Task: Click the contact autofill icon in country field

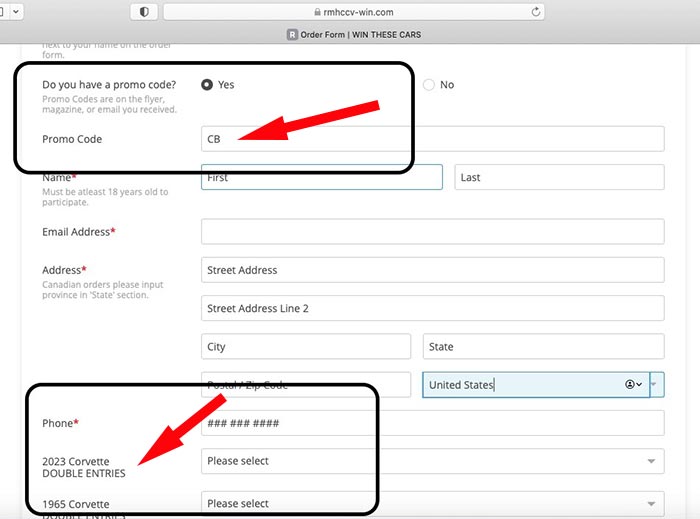Action: 633,384
